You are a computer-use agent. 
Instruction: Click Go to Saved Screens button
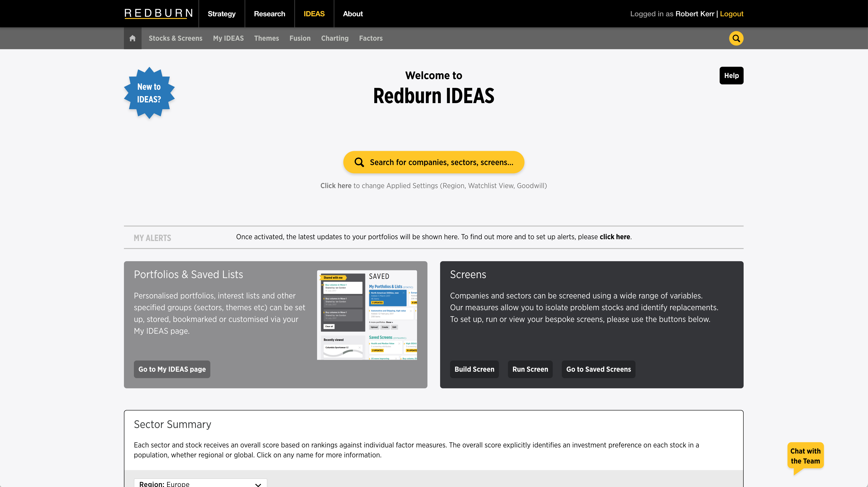(598, 369)
